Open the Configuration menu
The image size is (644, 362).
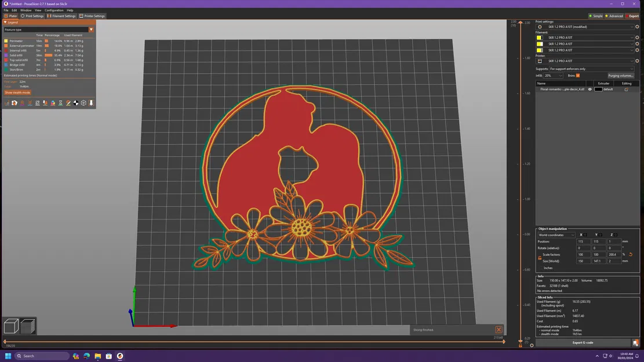(x=54, y=10)
